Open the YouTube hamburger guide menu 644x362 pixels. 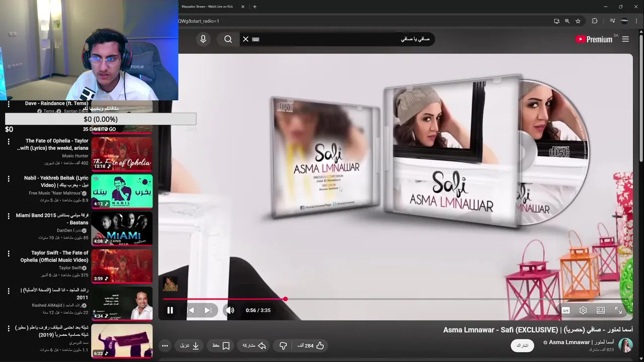pos(625,39)
